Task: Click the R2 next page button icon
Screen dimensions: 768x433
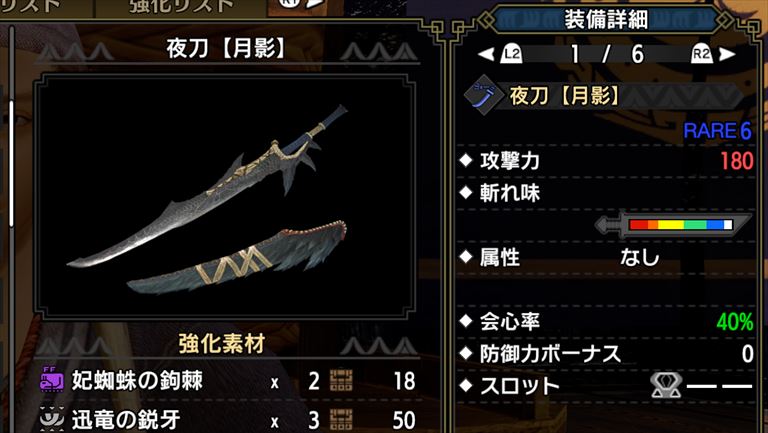Action: [x=701, y=54]
